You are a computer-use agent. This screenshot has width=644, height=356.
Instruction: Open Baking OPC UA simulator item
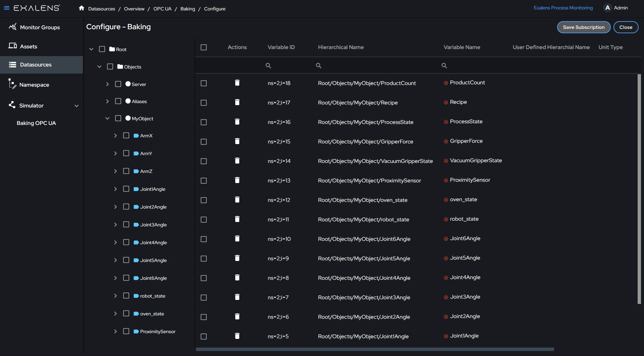(x=36, y=123)
